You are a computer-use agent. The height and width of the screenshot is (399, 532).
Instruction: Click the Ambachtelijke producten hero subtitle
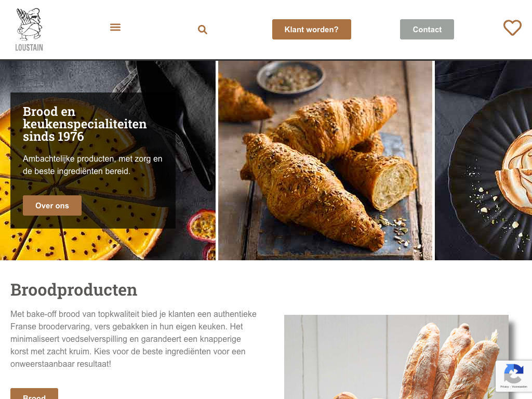[x=92, y=165]
